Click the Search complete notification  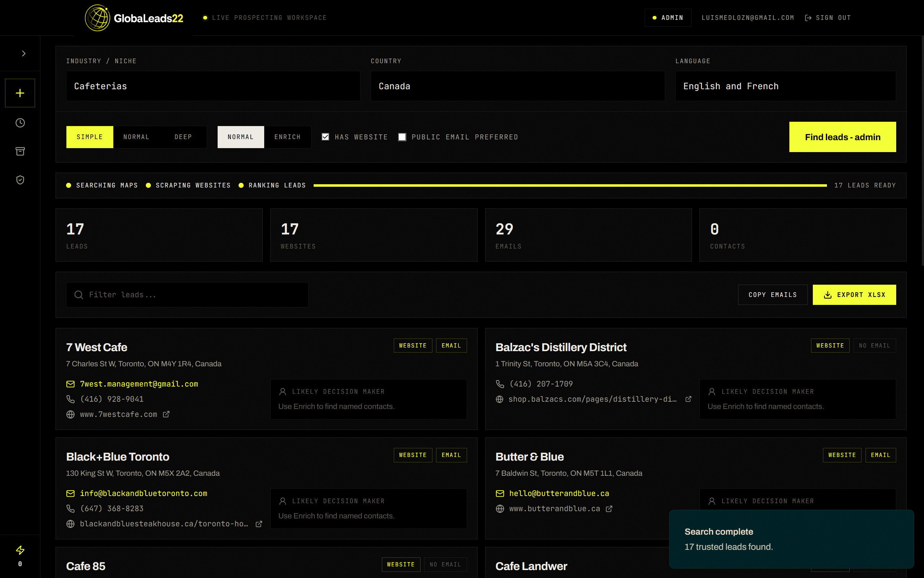point(792,539)
